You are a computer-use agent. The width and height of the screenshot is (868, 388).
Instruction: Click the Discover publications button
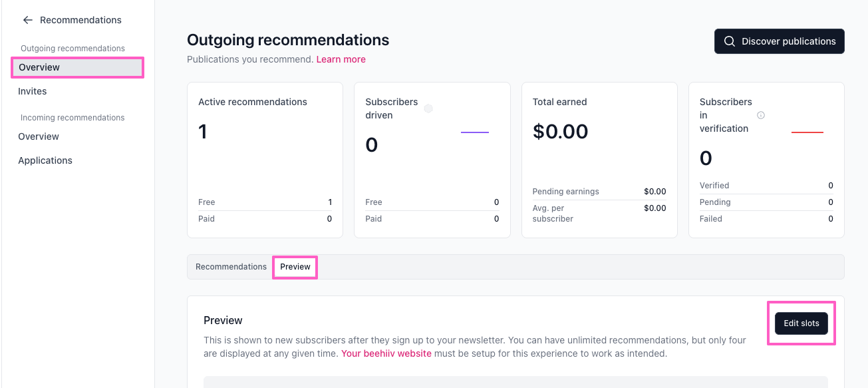tap(780, 41)
